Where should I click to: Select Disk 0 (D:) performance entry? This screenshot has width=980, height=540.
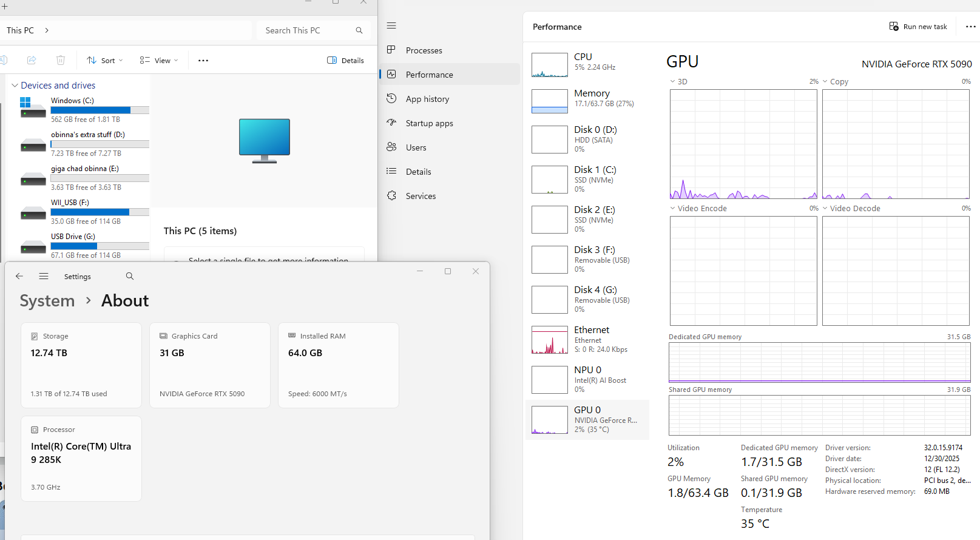tap(587, 139)
